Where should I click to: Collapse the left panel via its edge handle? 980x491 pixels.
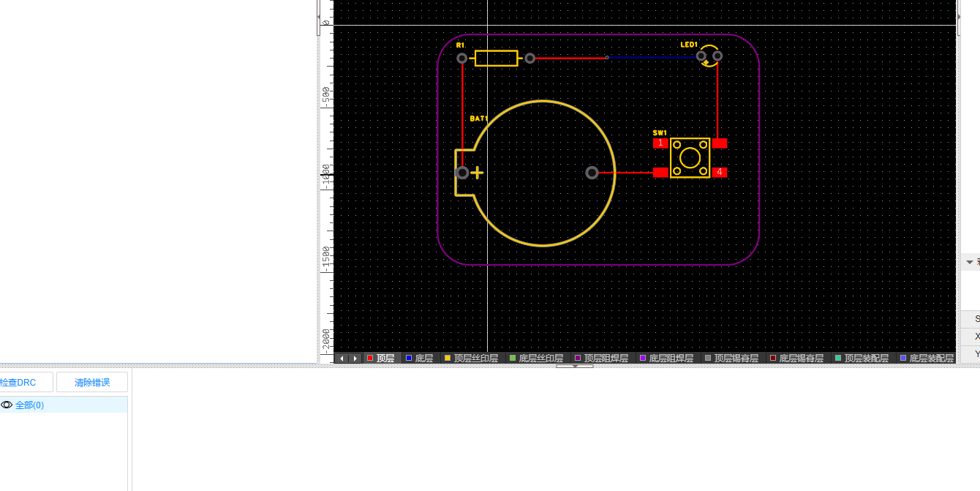(318, 17)
